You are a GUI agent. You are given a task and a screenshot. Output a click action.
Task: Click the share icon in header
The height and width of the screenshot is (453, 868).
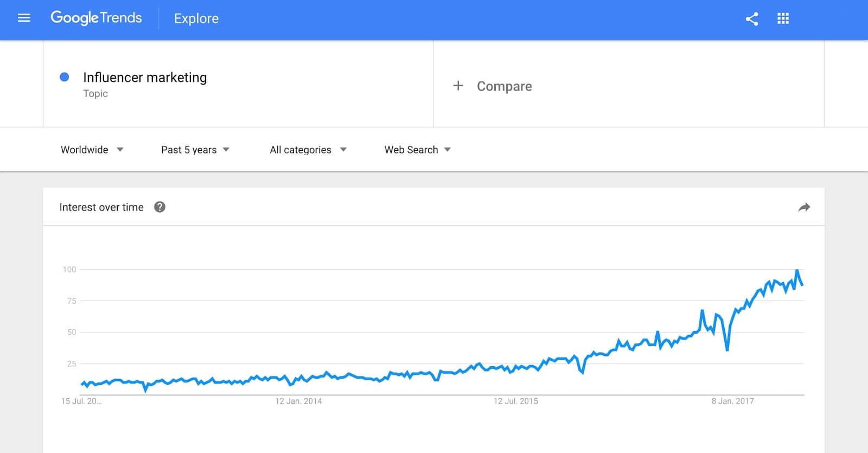tap(751, 19)
